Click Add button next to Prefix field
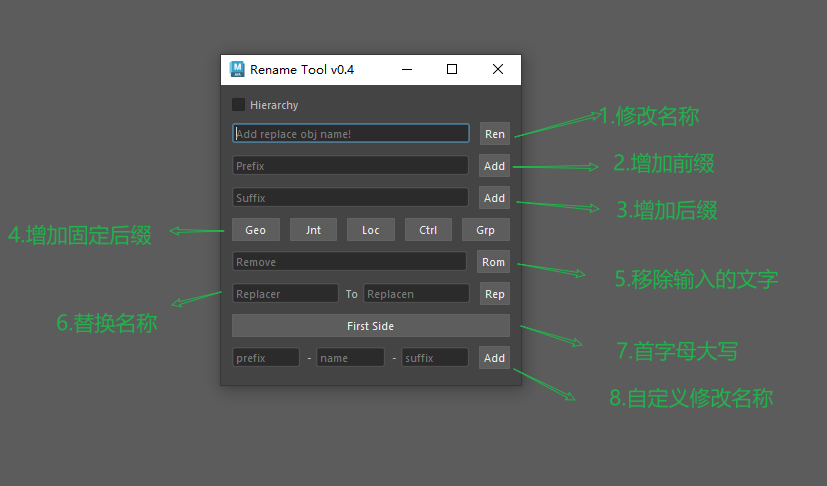 (494, 166)
